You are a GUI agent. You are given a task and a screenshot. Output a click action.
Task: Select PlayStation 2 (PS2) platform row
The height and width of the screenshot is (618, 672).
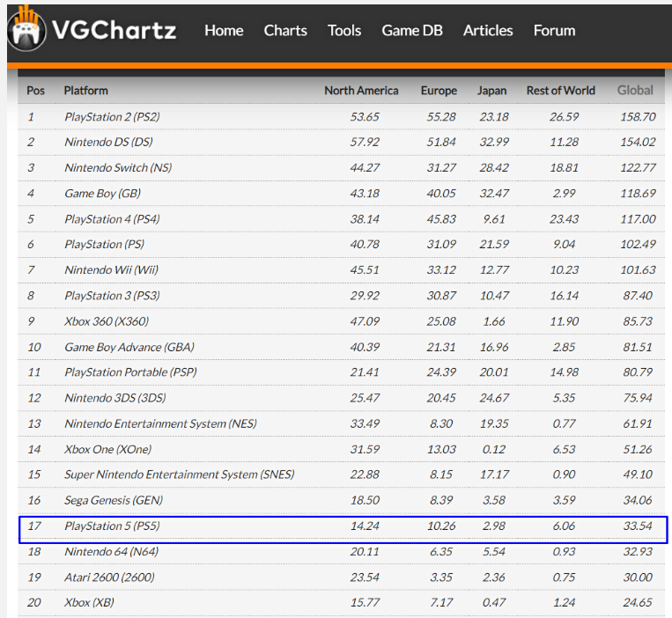[341, 116]
